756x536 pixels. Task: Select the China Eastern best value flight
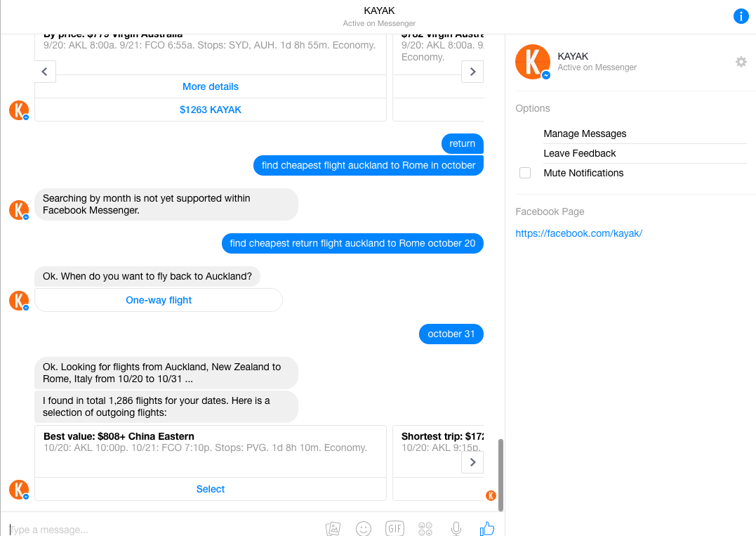pyautogui.click(x=210, y=489)
